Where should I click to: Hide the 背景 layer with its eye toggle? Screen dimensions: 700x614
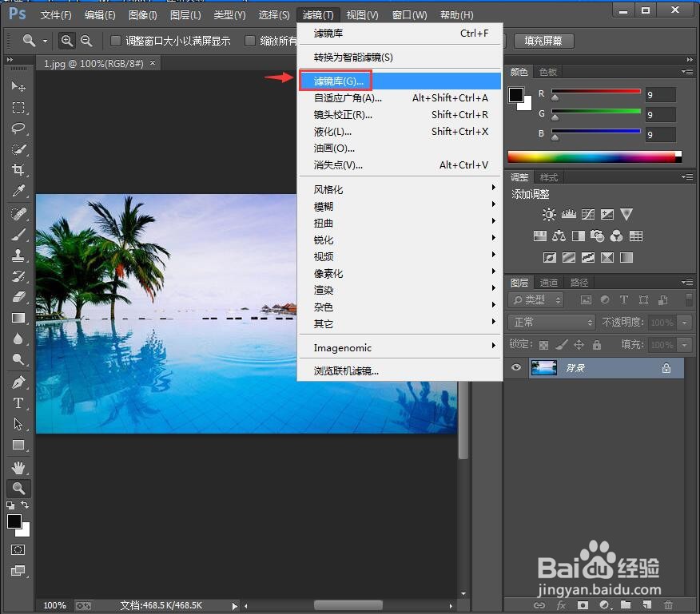(x=516, y=367)
